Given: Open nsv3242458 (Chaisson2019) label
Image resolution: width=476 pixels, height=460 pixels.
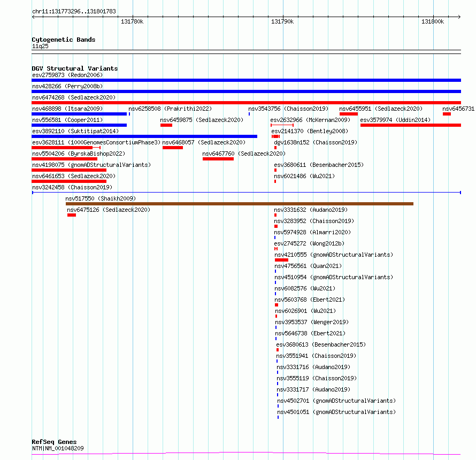Looking at the screenshot, I should 72,187.
